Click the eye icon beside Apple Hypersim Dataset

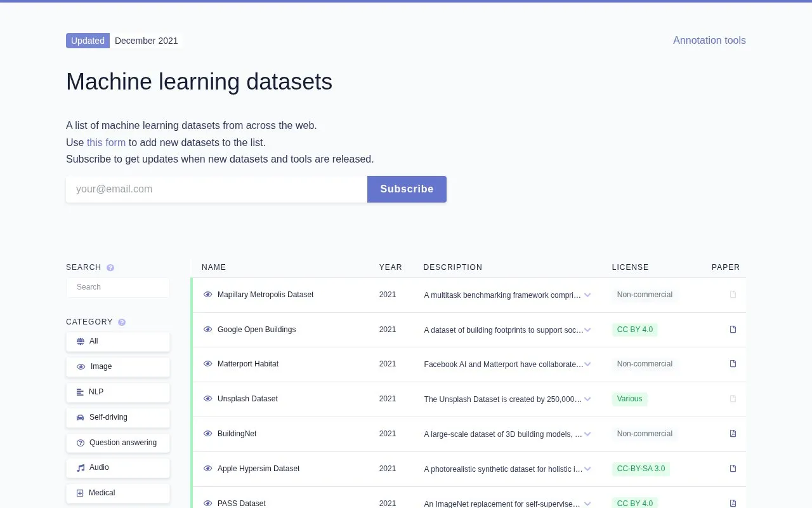207,469
